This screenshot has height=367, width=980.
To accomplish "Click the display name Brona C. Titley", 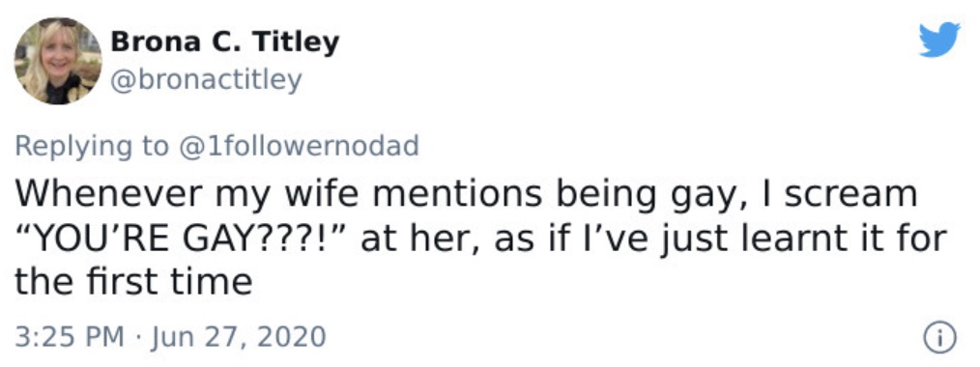I will pyautogui.click(x=225, y=42).
